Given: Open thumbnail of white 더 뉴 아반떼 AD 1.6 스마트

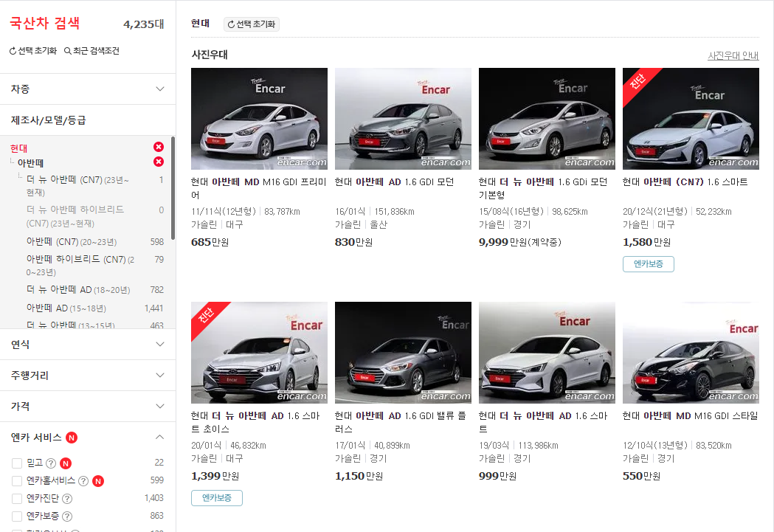Looking at the screenshot, I should tap(547, 353).
